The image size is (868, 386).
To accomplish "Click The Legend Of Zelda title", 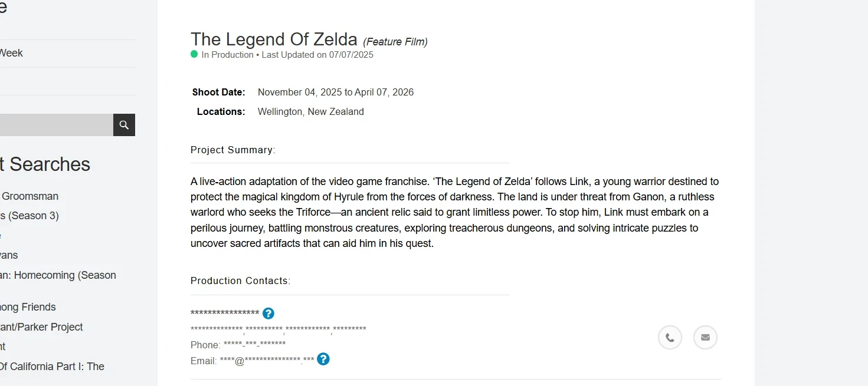I will (x=274, y=39).
